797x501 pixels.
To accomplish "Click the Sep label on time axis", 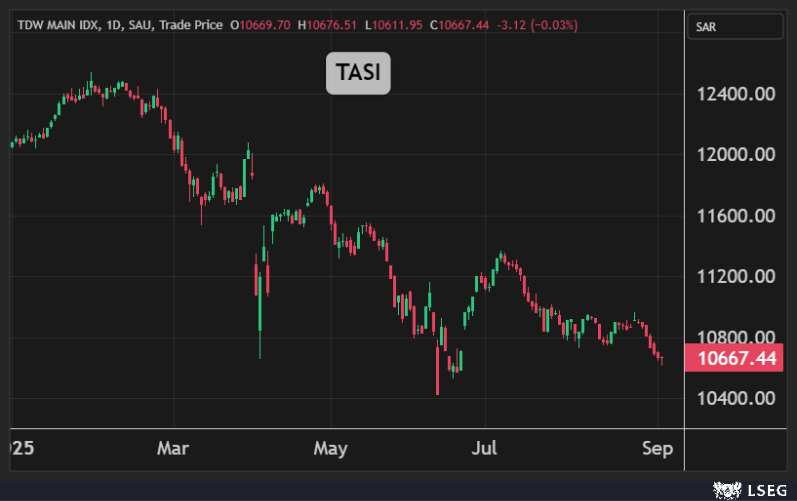I will tap(658, 448).
